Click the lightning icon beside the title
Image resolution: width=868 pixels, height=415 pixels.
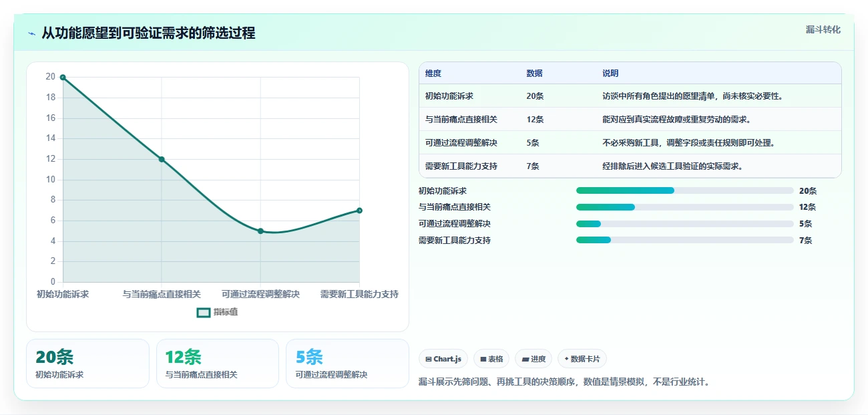click(32, 33)
